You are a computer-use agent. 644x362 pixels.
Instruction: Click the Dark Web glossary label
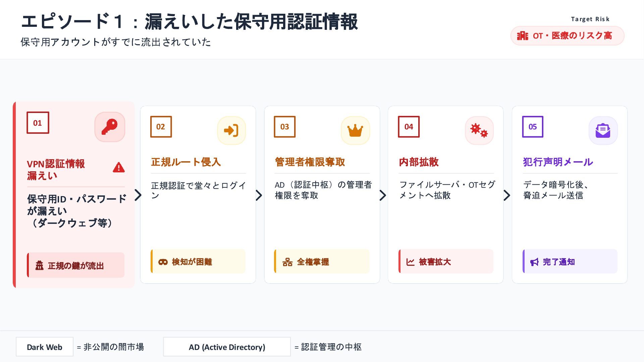pyautogui.click(x=45, y=347)
